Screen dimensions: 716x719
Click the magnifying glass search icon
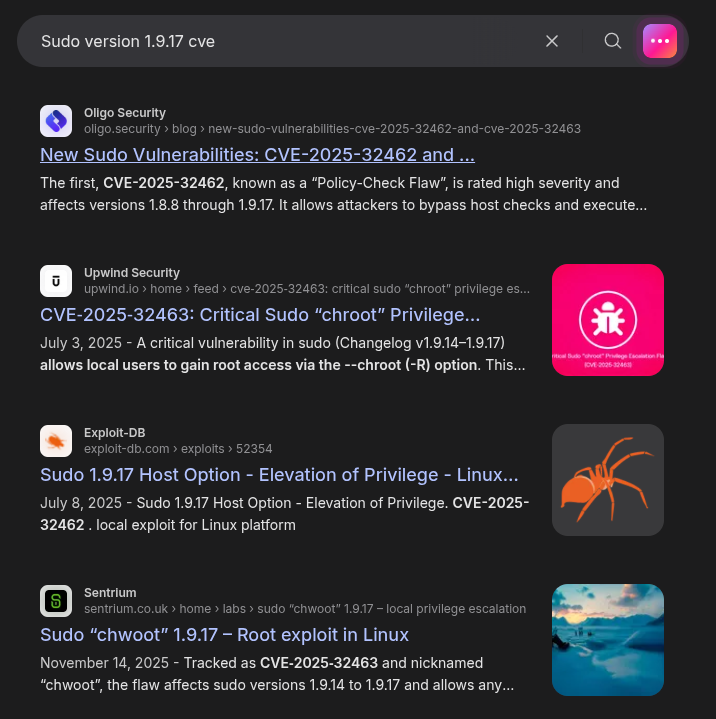tap(613, 41)
